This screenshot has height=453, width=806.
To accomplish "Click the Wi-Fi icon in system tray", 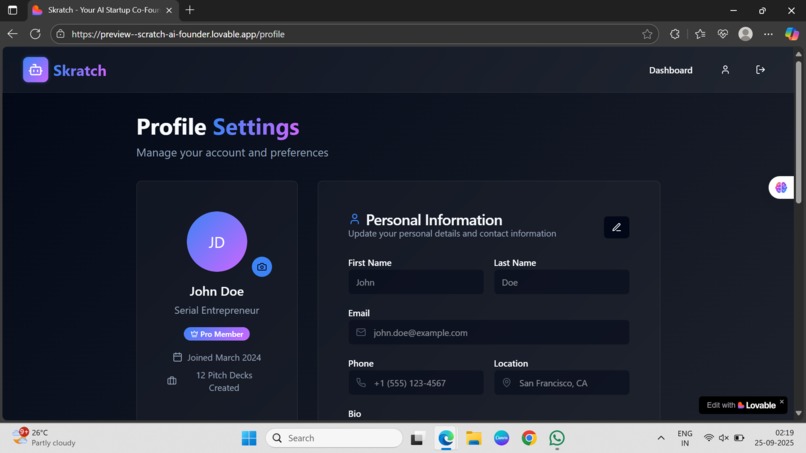I will point(708,438).
